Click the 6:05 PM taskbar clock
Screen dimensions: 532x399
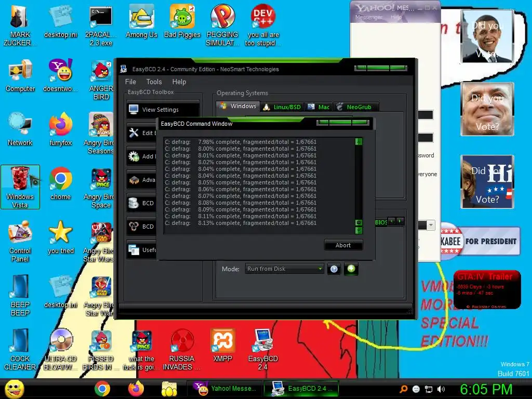[486, 389]
